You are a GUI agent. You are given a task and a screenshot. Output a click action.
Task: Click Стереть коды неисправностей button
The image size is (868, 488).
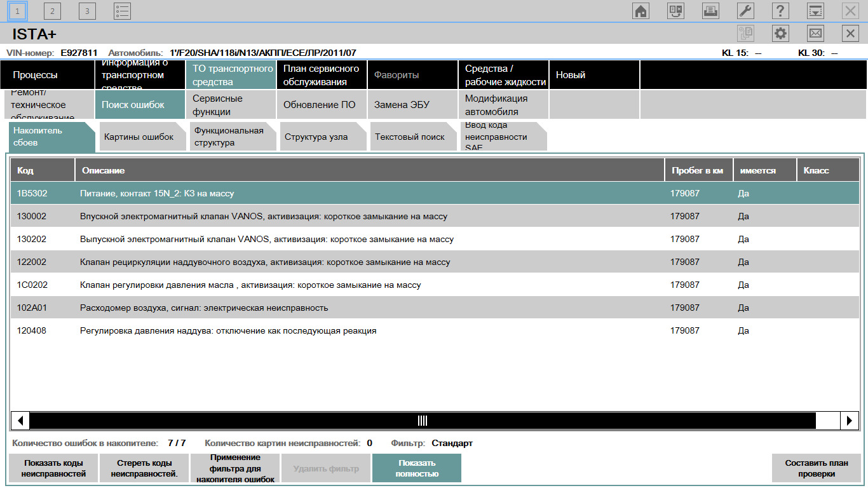tap(144, 469)
